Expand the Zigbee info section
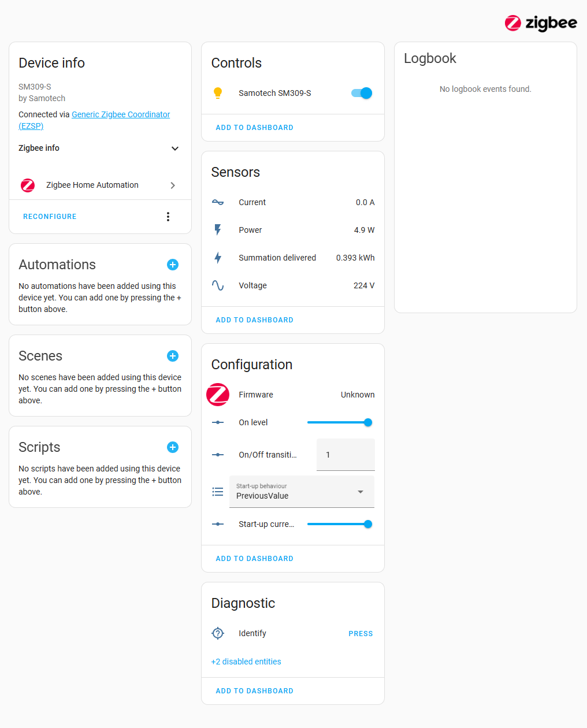Viewport: 587px width, 728px height. click(x=100, y=148)
